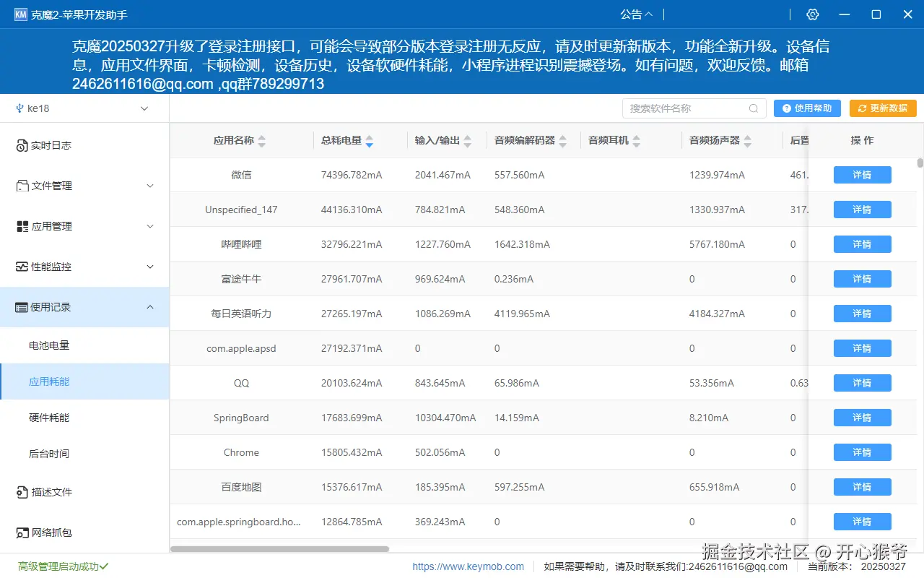Expand the 性能监控 menu chevron
The height and width of the screenshot is (578, 924).
pyautogui.click(x=150, y=267)
